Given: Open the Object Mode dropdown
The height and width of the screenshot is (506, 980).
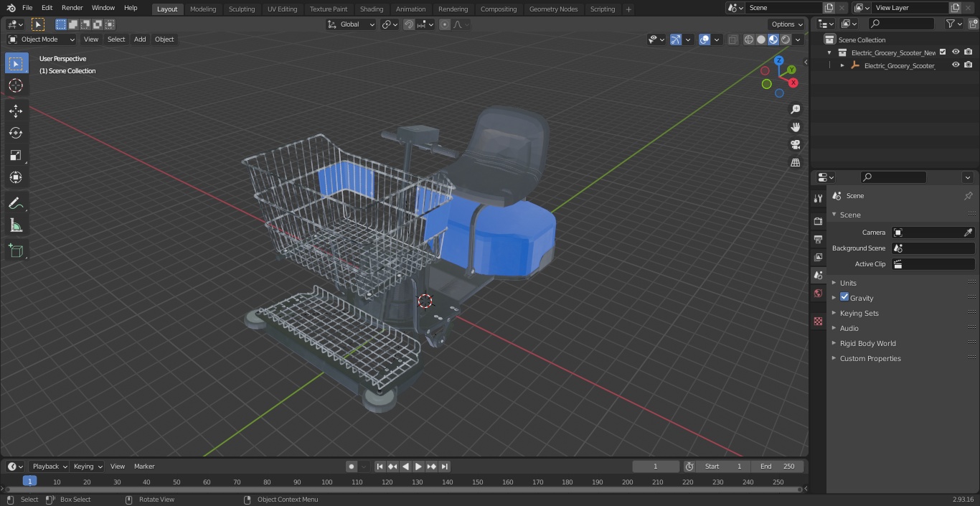Looking at the screenshot, I should [x=42, y=39].
